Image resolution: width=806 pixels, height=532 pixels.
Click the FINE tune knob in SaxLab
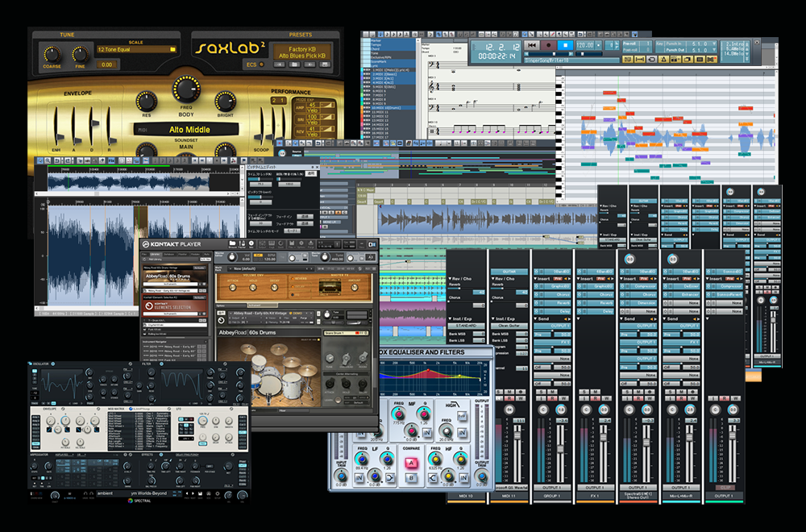pyautogui.click(x=80, y=54)
